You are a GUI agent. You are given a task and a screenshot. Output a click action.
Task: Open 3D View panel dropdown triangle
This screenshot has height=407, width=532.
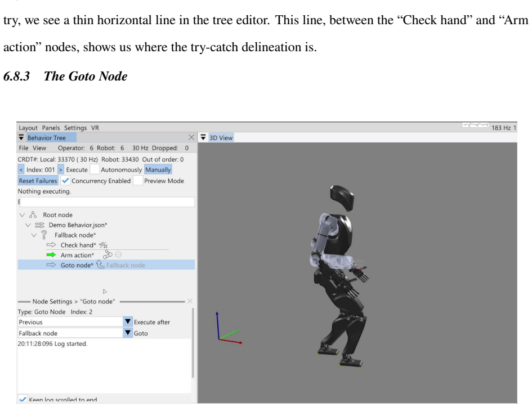(x=203, y=137)
